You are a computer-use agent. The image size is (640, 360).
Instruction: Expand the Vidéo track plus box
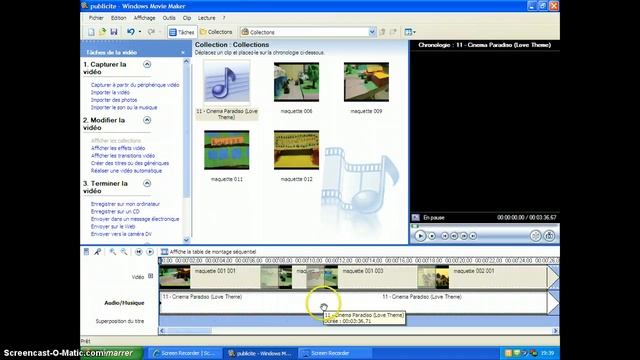(151, 276)
